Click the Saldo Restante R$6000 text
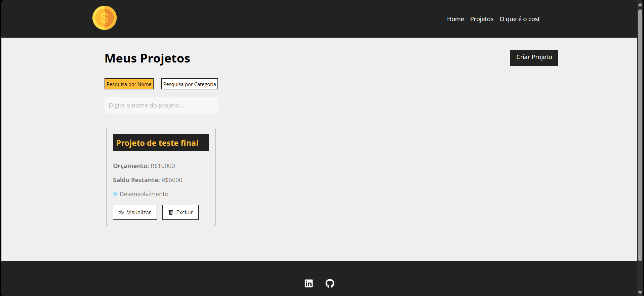Viewport: 644px width, 296px height. pos(148,180)
